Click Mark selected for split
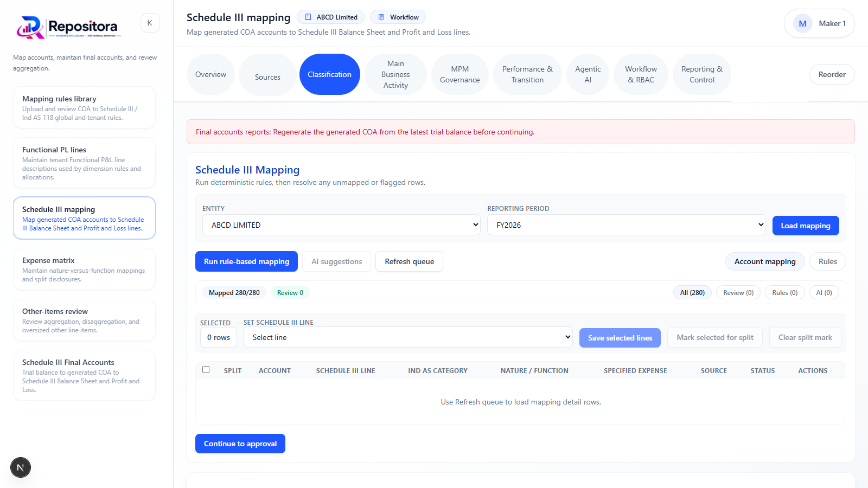 [x=715, y=337]
